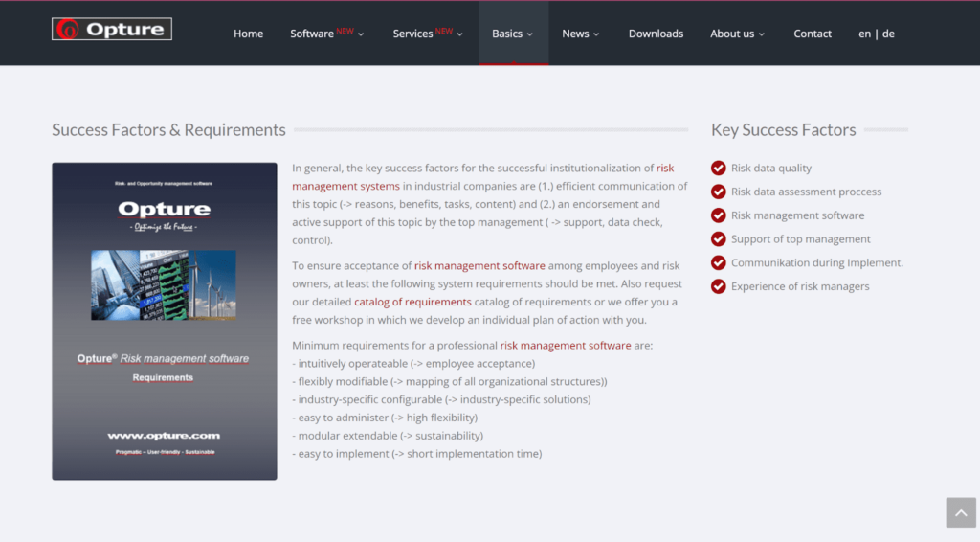The height and width of the screenshot is (542, 980).
Task: Expand the About us dropdown chevron
Action: tap(761, 34)
